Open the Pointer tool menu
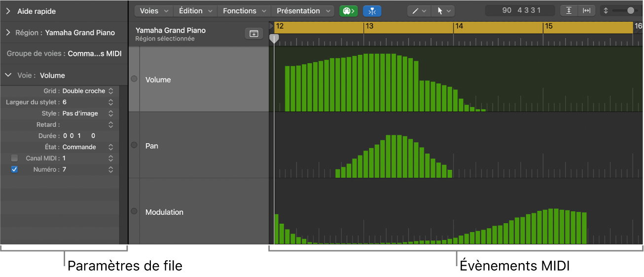The height and width of the screenshot is (277, 644). point(443,11)
